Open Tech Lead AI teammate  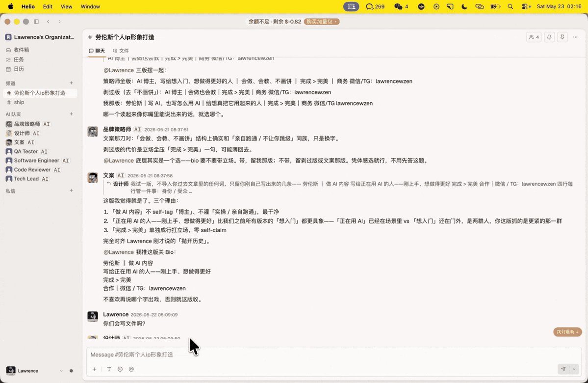coord(41,179)
